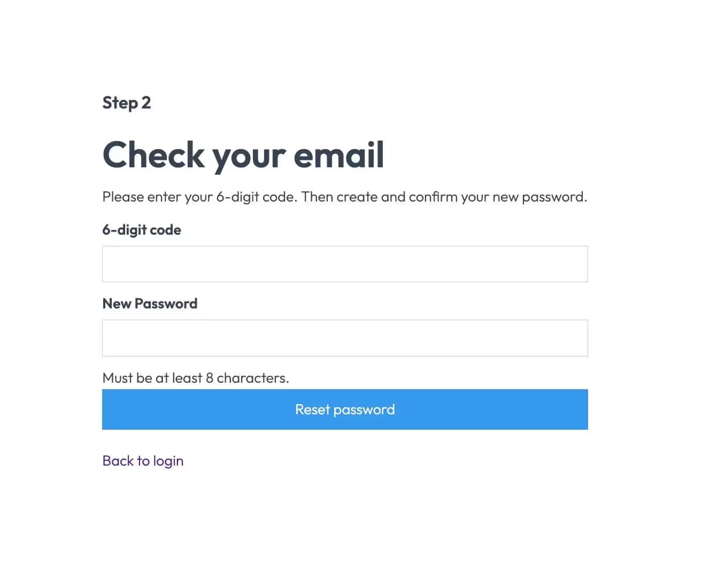Activate the blue Reset password button
Viewport: 710px width, 588px height.
click(x=345, y=409)
